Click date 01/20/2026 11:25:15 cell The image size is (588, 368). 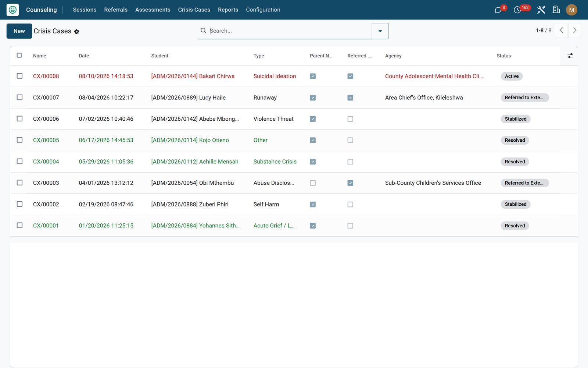coord(106,226)
